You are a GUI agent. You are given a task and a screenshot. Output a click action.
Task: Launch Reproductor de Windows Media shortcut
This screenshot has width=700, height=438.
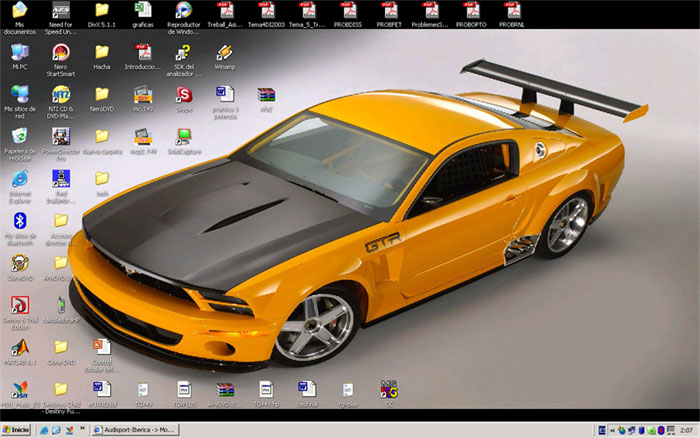(183, 10)
